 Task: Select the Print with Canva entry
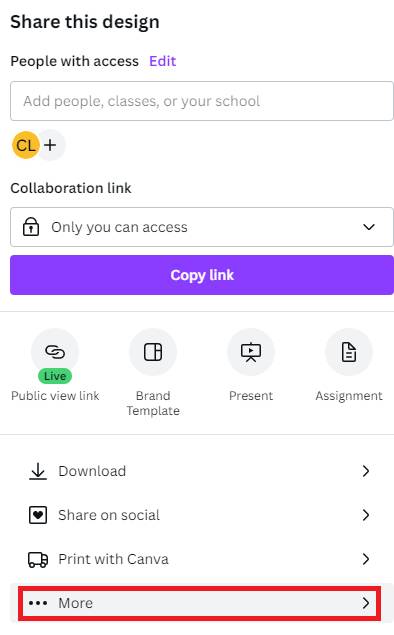tap(199, 559)
